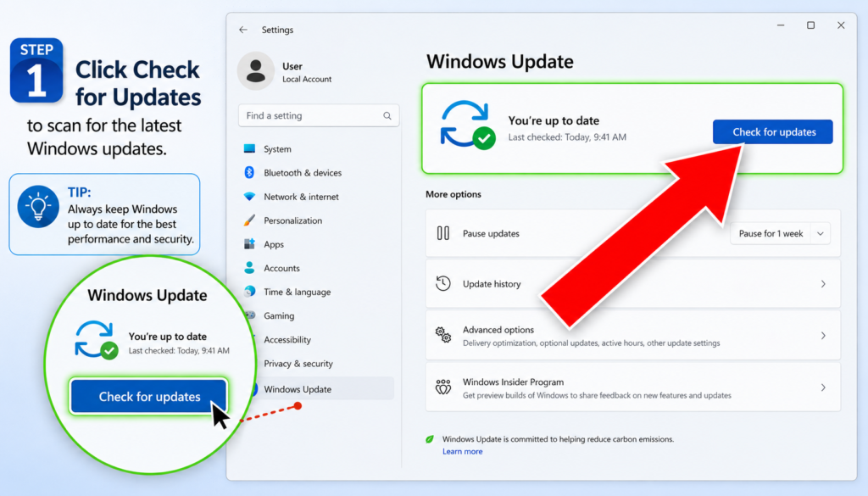Minimize the Settings window
This screenshot has height=496, width=868.
click(781, 25)
